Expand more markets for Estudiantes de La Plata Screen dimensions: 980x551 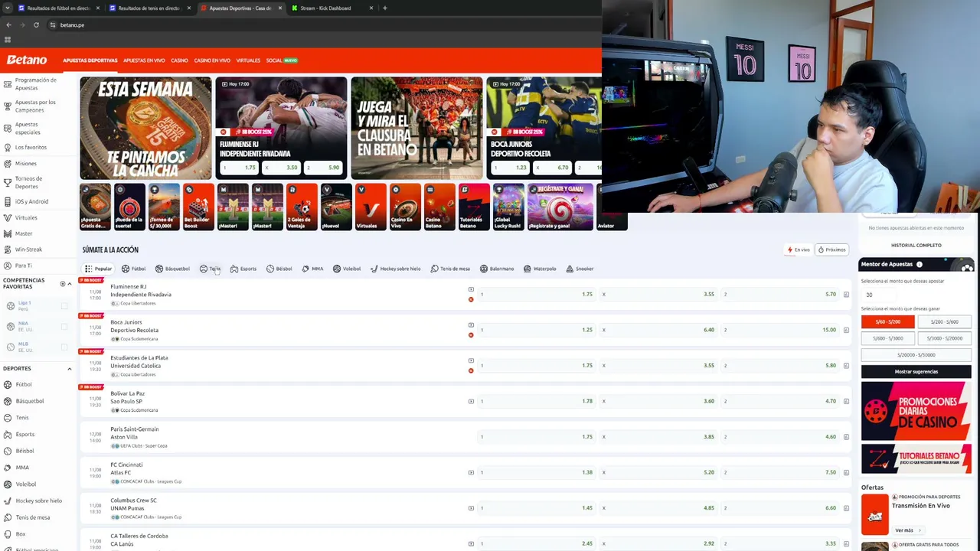[846, 366]
